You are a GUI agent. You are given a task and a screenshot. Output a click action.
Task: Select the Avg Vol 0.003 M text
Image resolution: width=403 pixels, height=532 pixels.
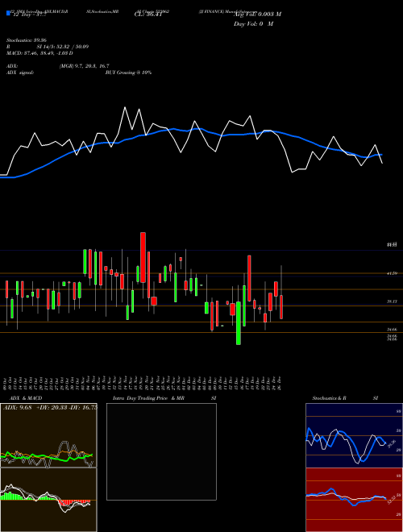tap(257, 15)
